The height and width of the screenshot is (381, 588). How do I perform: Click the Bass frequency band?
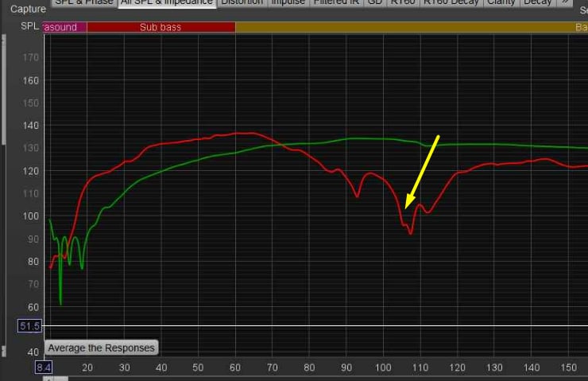point(412,27)
